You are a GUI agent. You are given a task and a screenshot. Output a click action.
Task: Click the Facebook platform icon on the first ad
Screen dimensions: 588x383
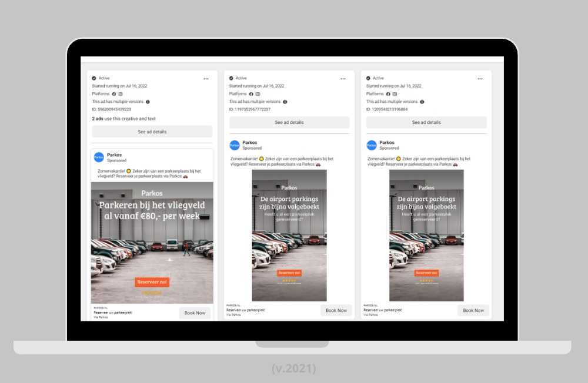coord(114,94)
